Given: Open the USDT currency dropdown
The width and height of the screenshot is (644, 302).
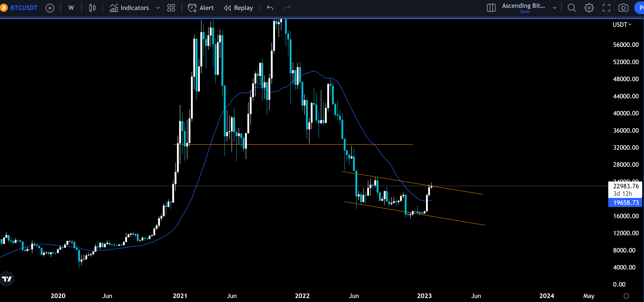Looking at the screenshot, I should pyautogui.click(x=622, y=25).
